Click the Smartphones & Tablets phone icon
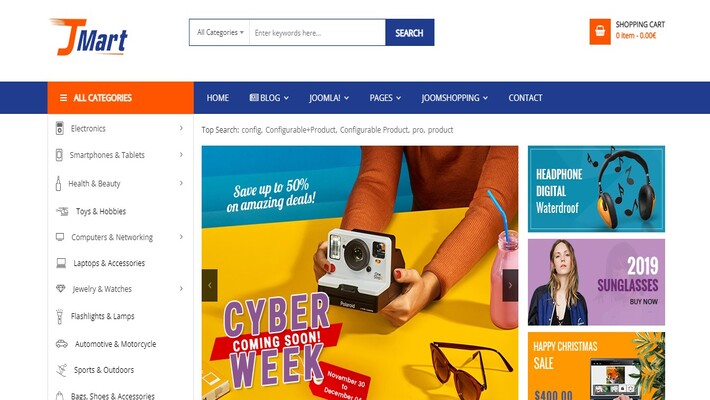710x400 pixels. click(x=59, y=155)
